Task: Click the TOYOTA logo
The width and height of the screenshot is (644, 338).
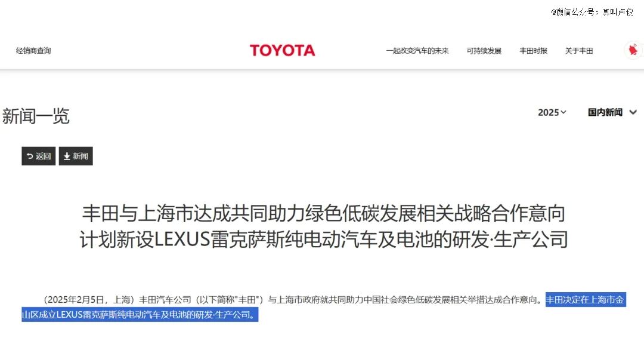Action: click(283, 51)
